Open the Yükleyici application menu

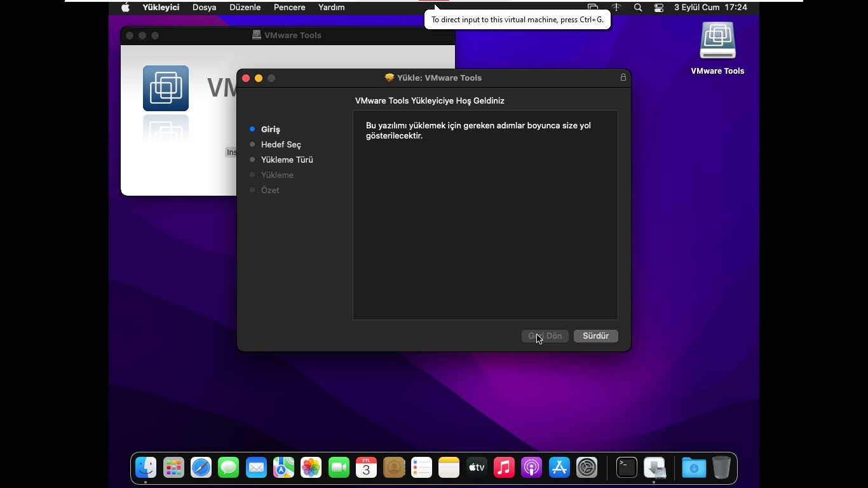click(x=161, y=8)
